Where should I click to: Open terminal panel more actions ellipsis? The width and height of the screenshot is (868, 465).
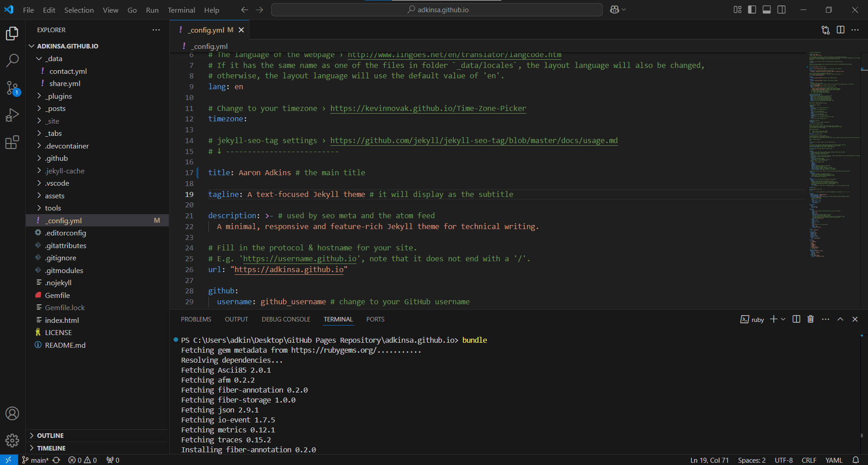pyautogui.click(x=825, y=319)
